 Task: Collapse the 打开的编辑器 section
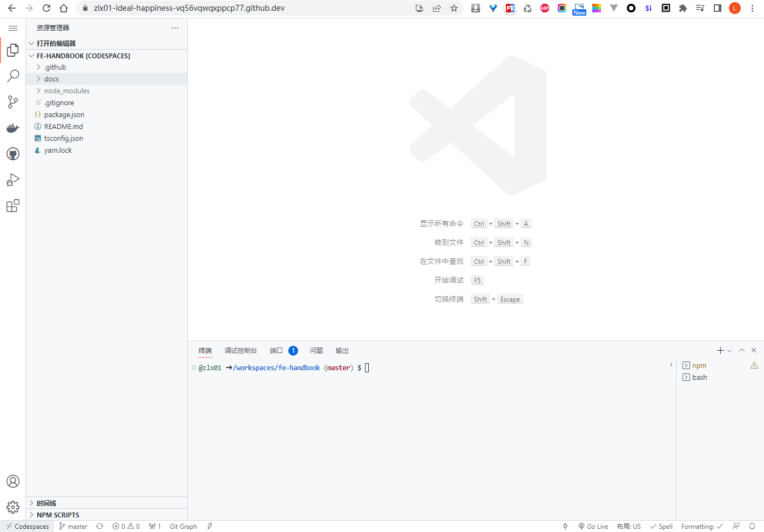[107, 43]
